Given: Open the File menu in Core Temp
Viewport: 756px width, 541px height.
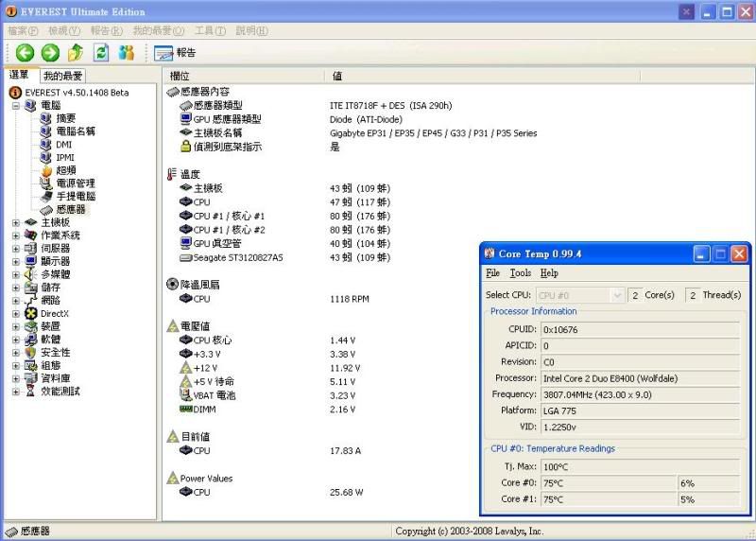Looking at the screenshot, I should (x=492, y=273).
